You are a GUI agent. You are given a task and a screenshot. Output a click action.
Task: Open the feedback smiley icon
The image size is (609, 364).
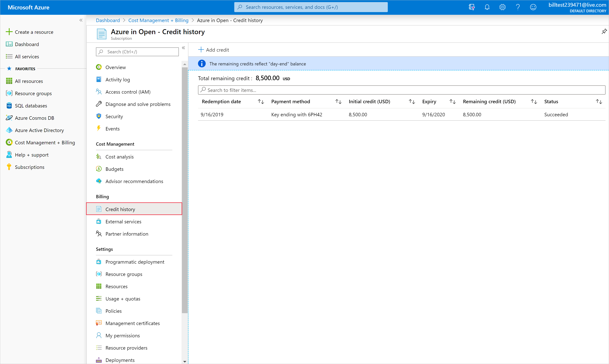coord(533,7)
